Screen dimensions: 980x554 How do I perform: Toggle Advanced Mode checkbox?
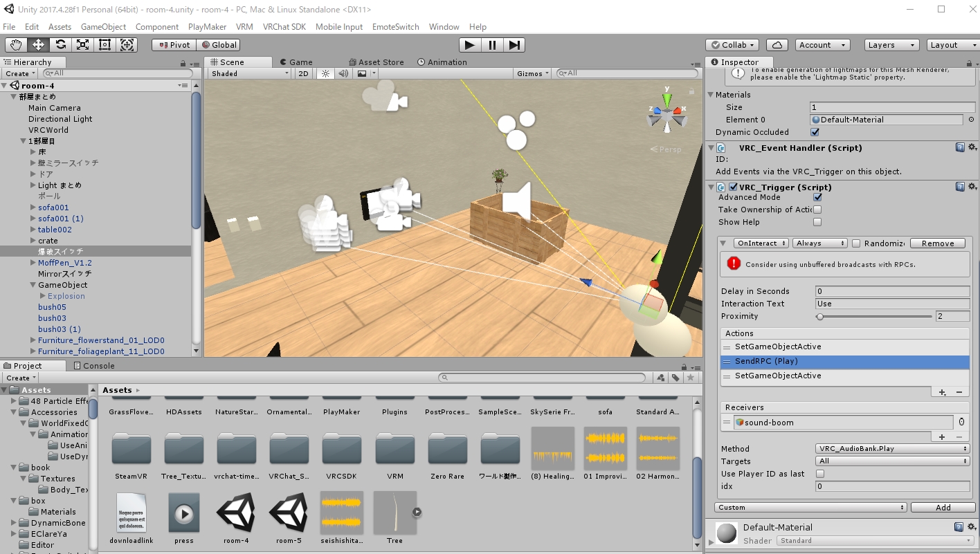pyautogui.click(x=817, y=197)
